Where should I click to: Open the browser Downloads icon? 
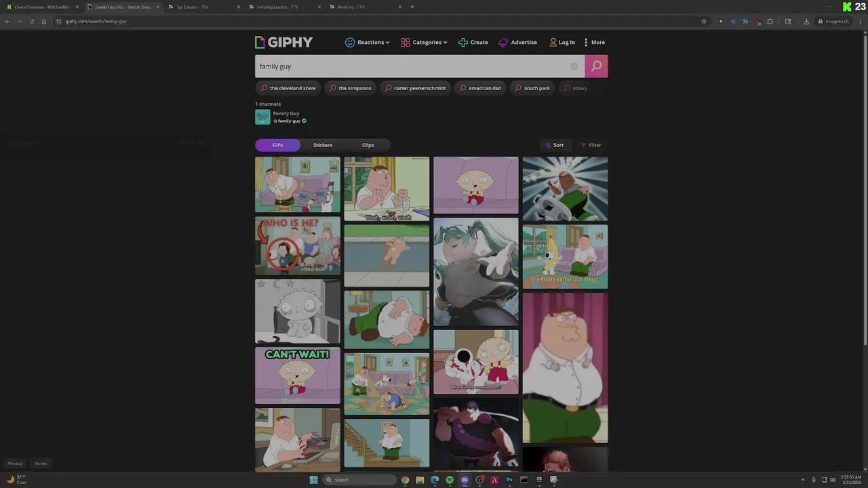coord(806,21)
